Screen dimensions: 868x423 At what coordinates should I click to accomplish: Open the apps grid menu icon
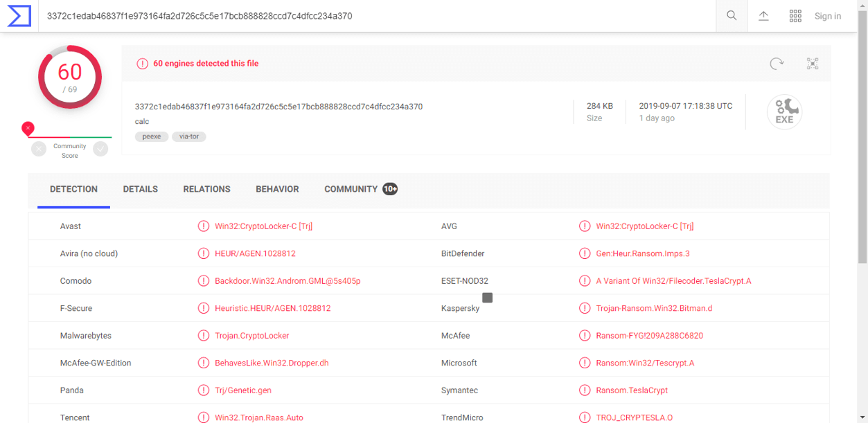(x=795, y=16)
